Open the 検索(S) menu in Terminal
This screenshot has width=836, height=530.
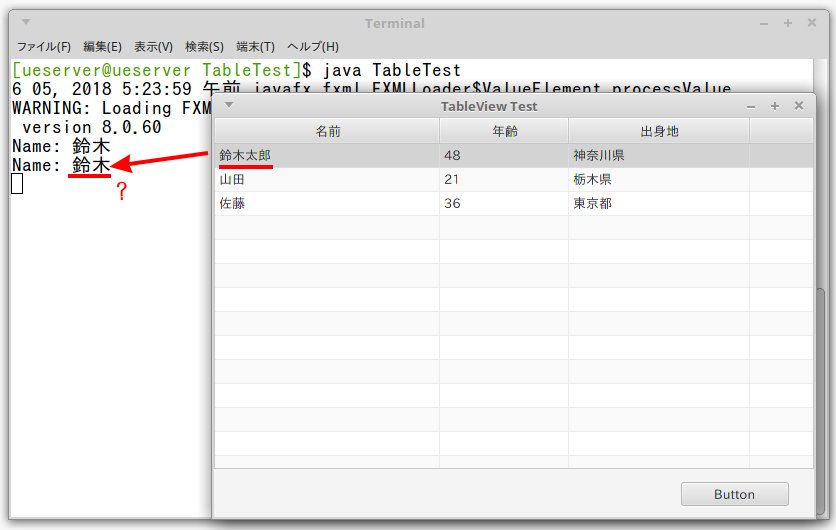pos(204,47)
